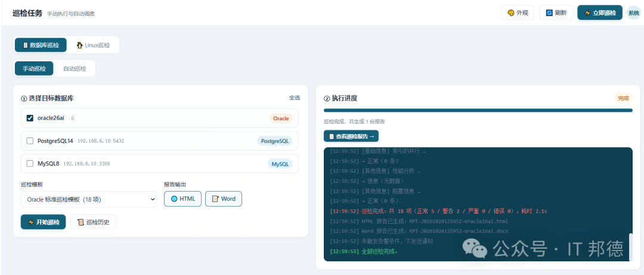Click the database icon on 数据库巡检

pos(26,45)
